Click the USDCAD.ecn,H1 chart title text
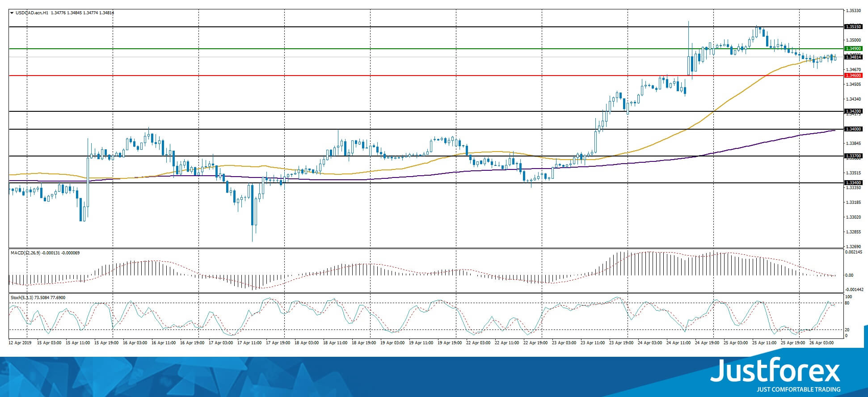 click(x=32, y=13)
